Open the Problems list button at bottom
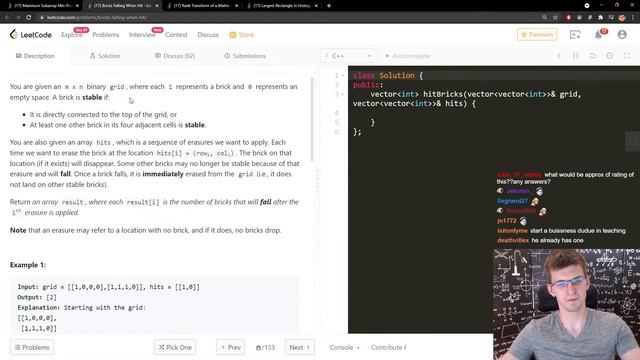The width and height of the screenshot is (640, 360). (x=32, y=347)
